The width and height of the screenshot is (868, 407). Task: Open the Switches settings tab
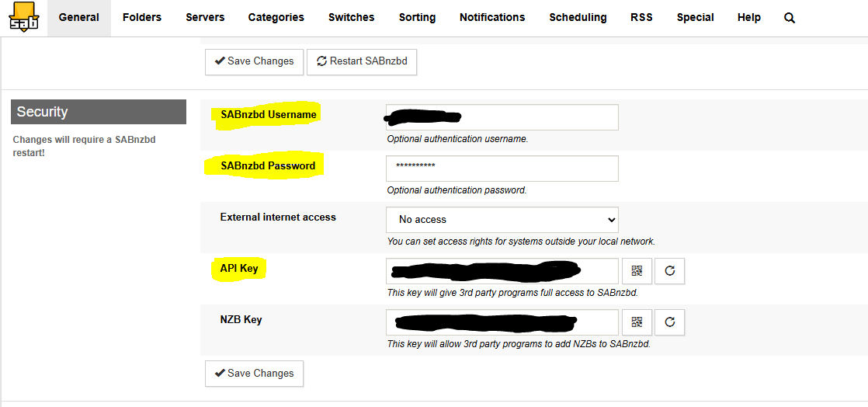(351, 17)
